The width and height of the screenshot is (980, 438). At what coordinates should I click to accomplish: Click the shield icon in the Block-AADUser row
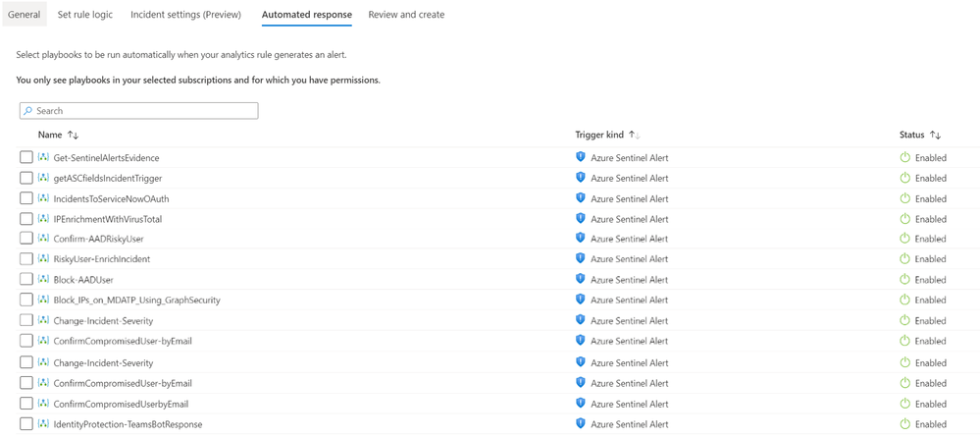(x=580, y=279)
